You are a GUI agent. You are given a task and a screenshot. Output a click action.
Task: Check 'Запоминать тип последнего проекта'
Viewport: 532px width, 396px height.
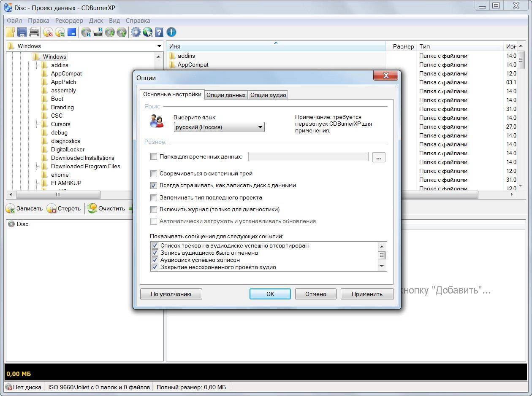pos(154,197)
